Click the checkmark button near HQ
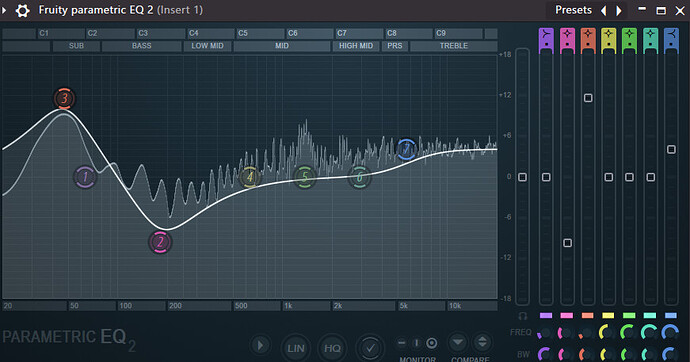Screen dimensions: 690x362 tap(370, 348)
